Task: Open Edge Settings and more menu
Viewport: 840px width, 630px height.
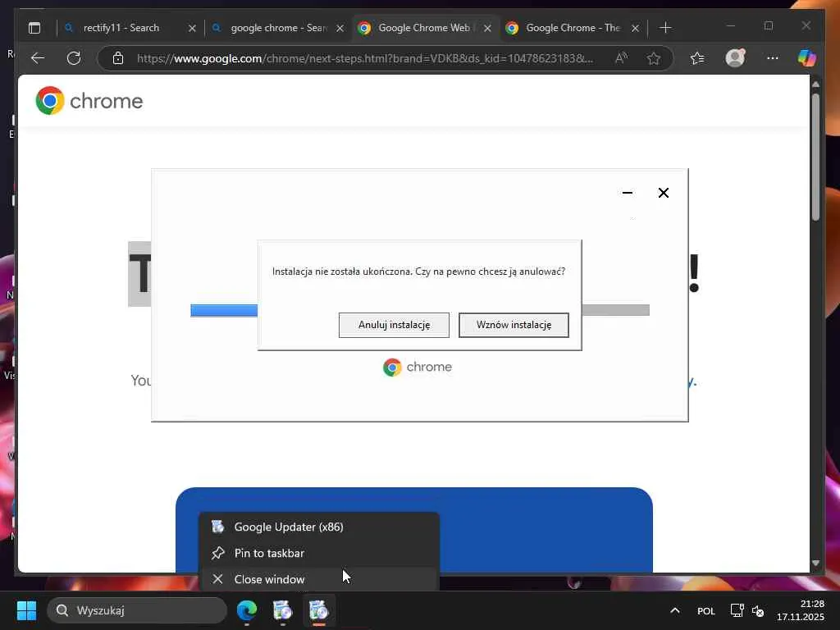Action: click(x=772, y=58)
